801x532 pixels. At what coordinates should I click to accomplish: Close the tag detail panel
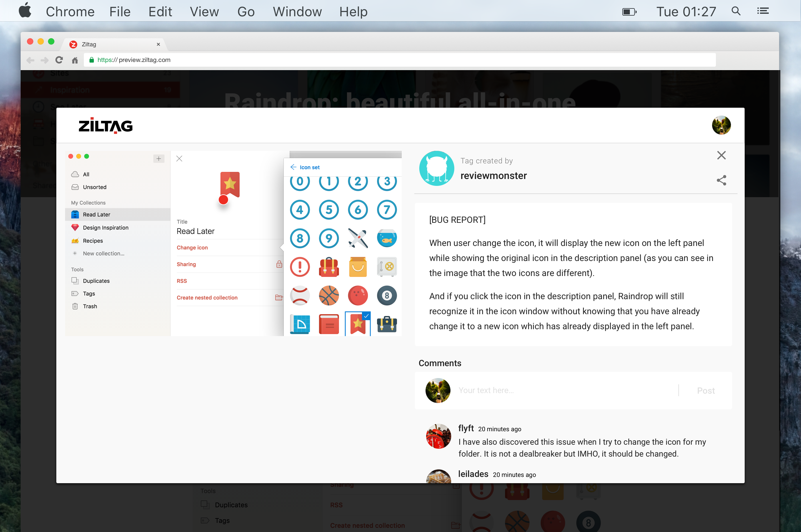click(721, 156)
